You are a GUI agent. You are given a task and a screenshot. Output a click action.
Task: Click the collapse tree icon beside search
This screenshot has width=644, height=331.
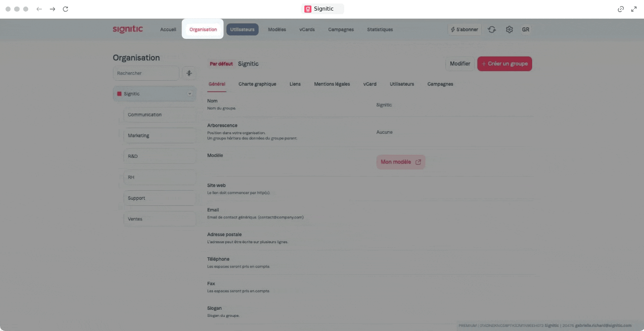point(189,73)
